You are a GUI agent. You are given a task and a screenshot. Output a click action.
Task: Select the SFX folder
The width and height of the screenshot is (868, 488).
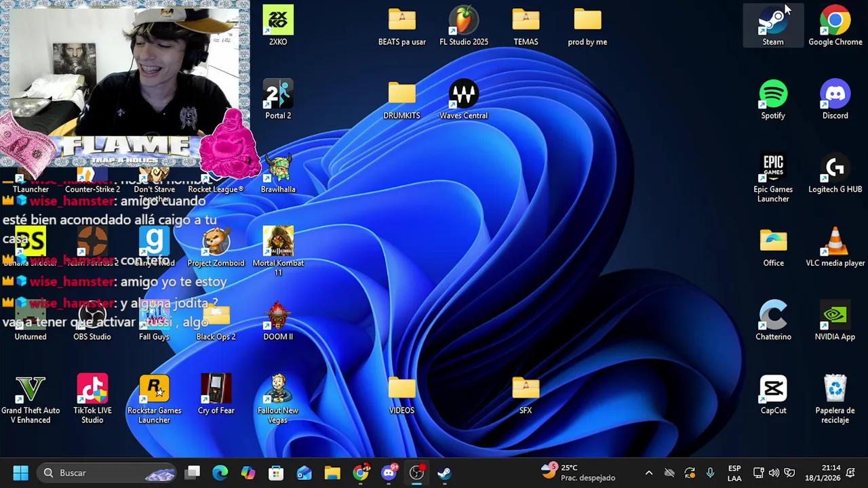(526, 394)
